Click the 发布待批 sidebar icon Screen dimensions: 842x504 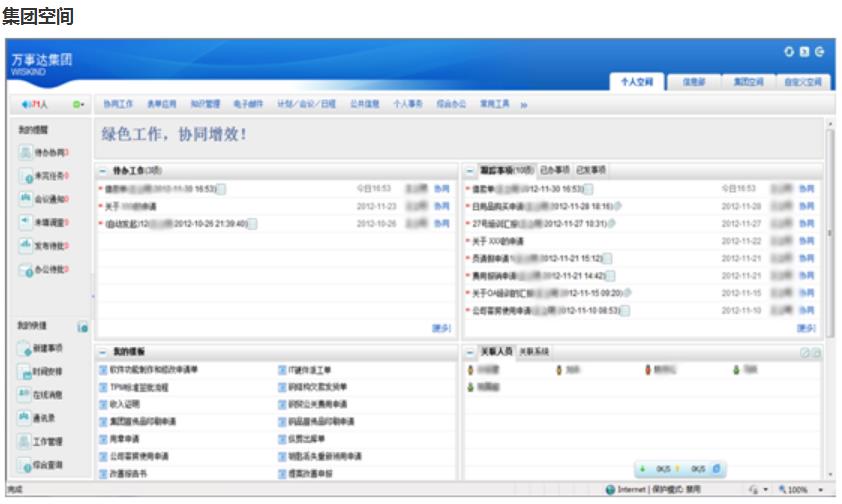click(x=26, y=246)
